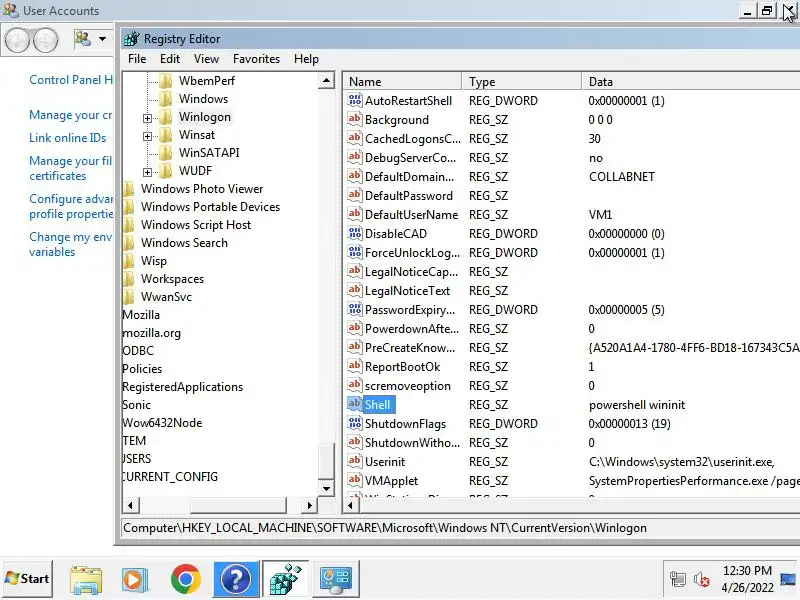Open the Favorites menu
800x600 pixels.
point(256,59)
